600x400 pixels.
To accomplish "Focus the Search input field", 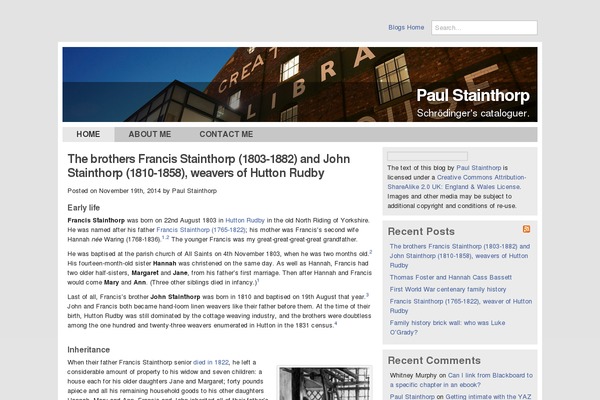I will pyautogui.click(x=484, y=28).
